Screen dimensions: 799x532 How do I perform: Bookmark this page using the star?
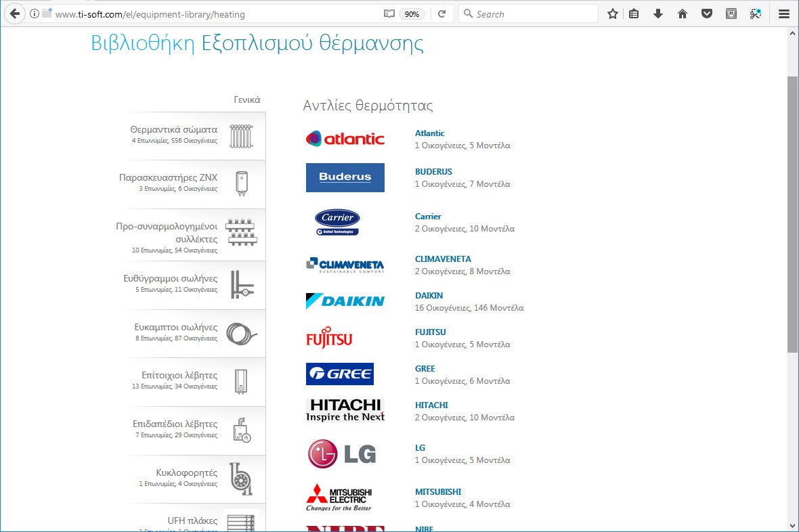pyautogui.click(x=612, y=13)
